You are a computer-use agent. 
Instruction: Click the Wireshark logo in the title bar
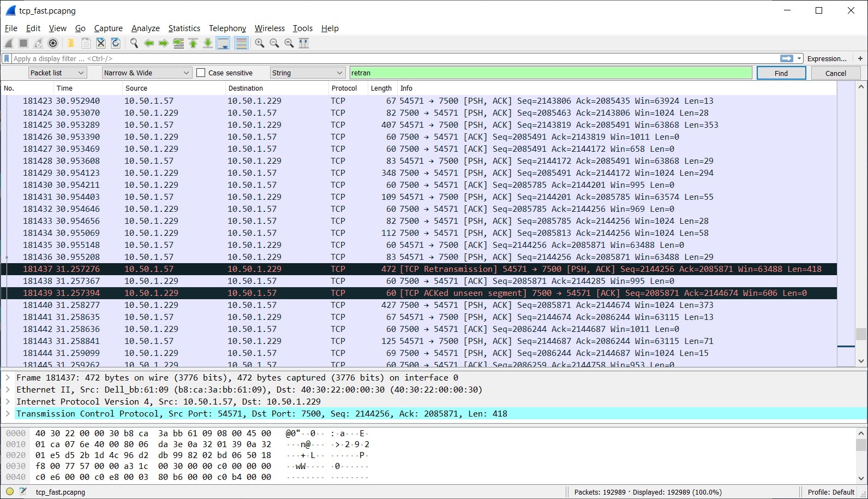point(10,10)
